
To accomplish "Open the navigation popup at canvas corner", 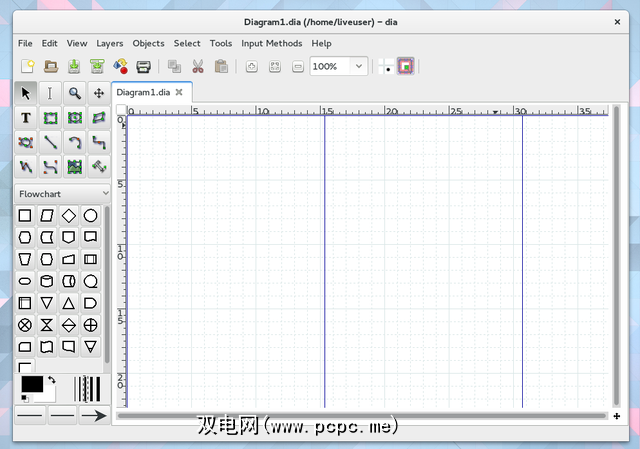I will [617, 416].
